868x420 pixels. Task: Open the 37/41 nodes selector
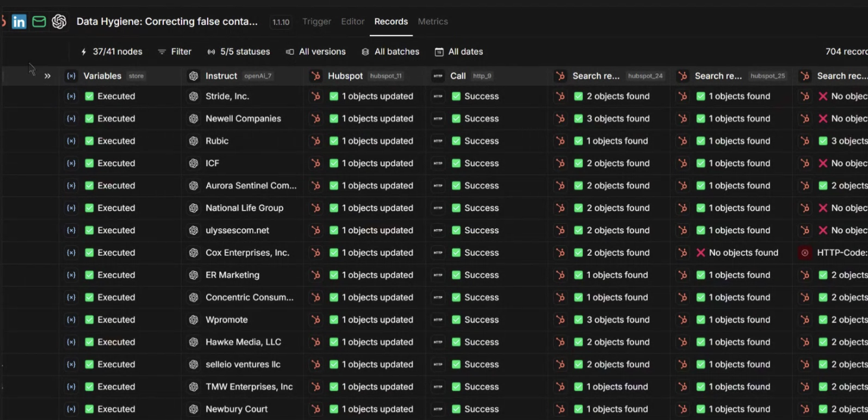(111, 52)
